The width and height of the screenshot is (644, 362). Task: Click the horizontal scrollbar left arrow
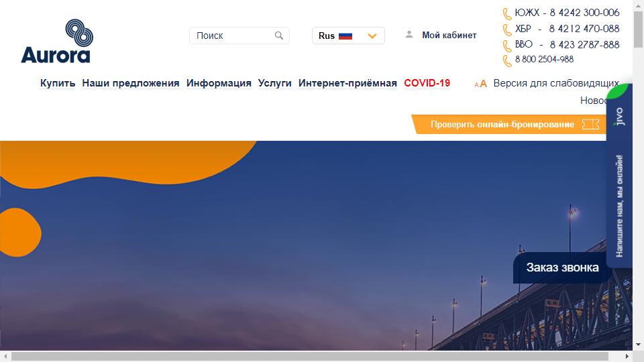click(5, 356)
